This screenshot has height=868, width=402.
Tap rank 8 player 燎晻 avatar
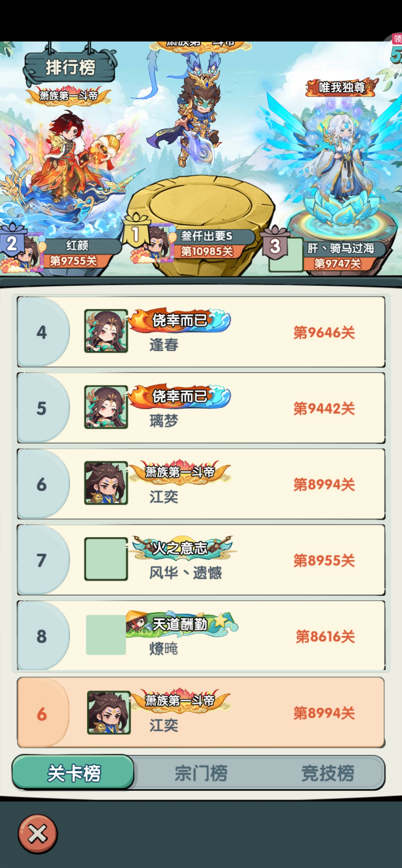(x=106, y=635)
